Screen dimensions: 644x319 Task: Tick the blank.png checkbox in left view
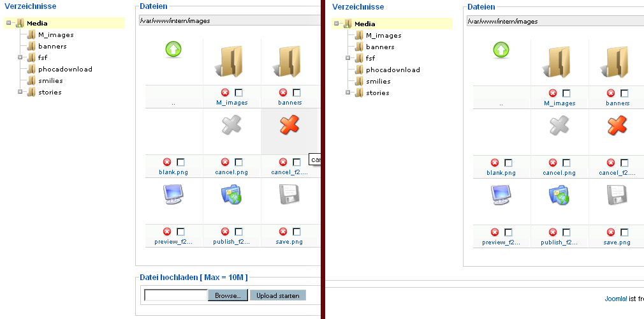pos(180,162)
